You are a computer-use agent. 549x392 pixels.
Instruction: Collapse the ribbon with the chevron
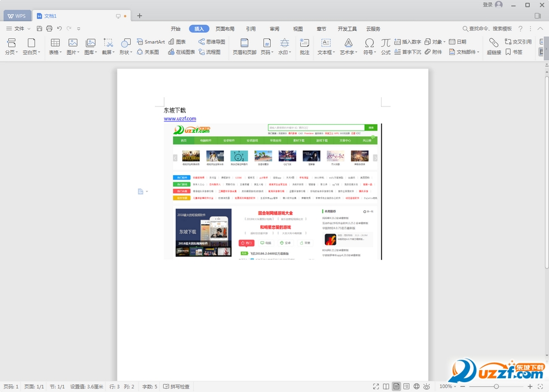pyautogui.click(x=540, y=29)
